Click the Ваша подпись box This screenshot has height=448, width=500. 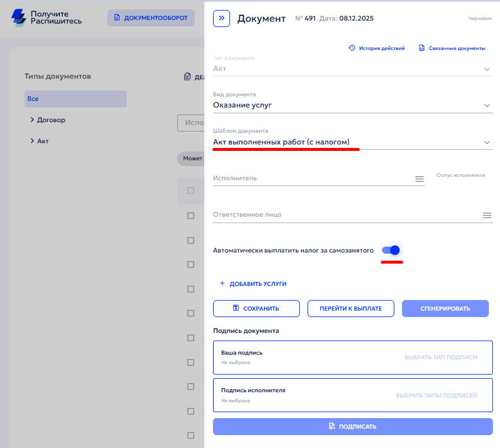(353, 358)
